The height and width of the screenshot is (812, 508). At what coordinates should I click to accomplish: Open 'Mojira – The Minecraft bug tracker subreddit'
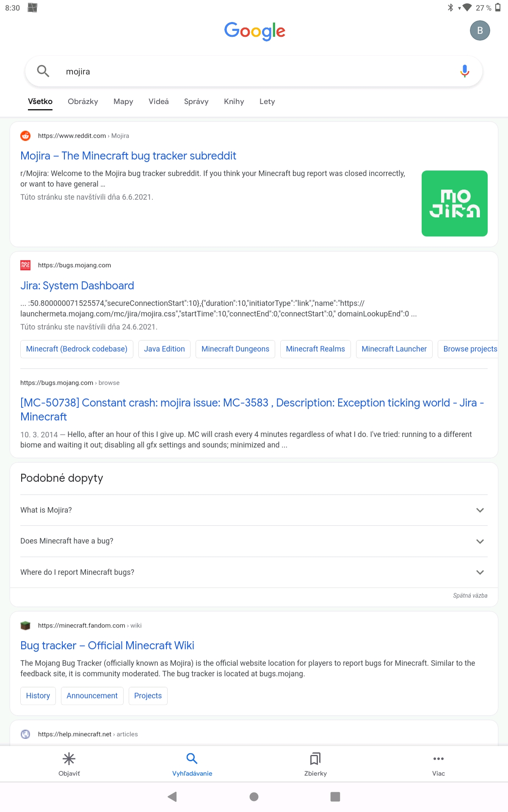coord(128,156)
